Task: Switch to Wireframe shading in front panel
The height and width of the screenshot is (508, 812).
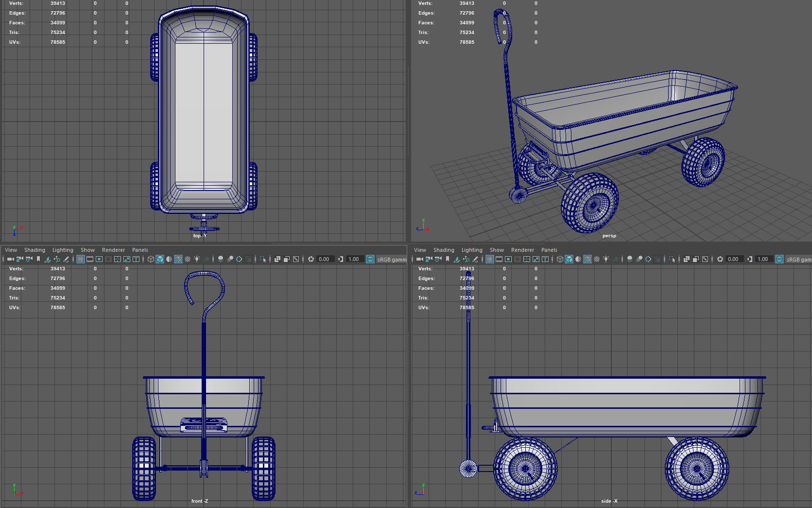Action: click(151, 259)
